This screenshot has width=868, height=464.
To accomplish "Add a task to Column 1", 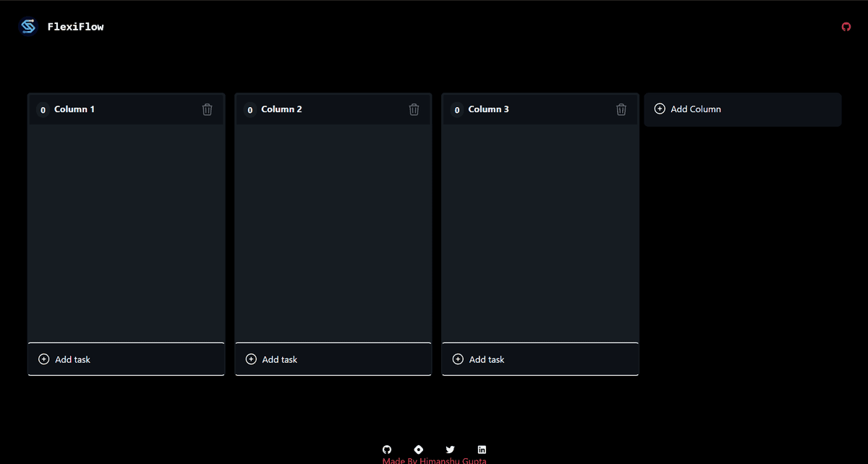I will point(127,359).
